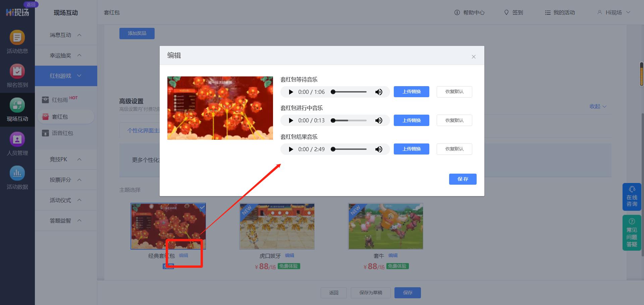644x305 pixels.
Task: Expand the 活动仪式 menu group
Action: point(66,200)
